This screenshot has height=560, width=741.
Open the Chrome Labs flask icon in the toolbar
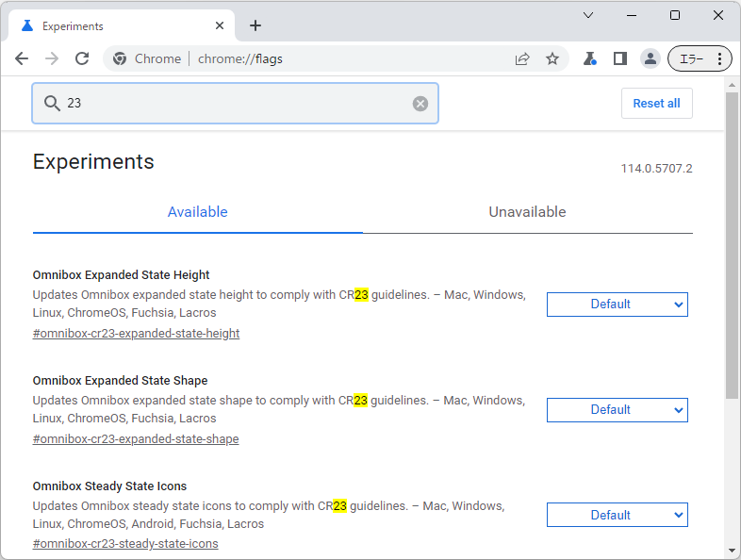pyautogui.click(x=590, y=58)
